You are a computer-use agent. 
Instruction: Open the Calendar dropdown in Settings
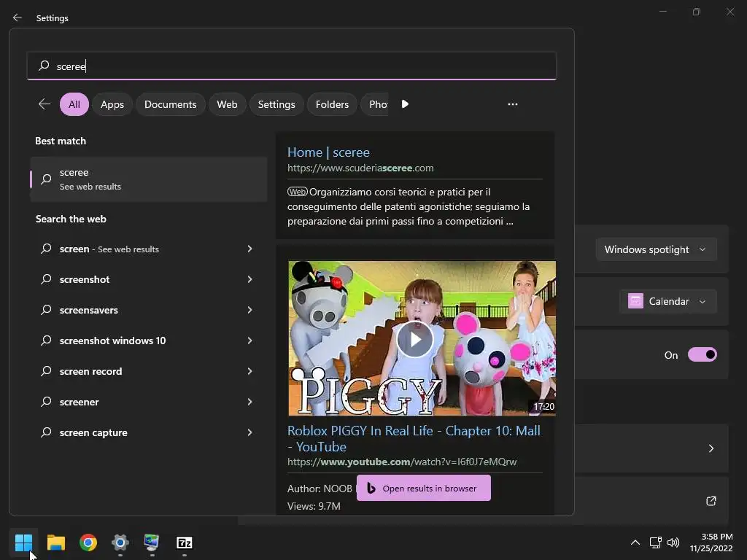[668, 301]
